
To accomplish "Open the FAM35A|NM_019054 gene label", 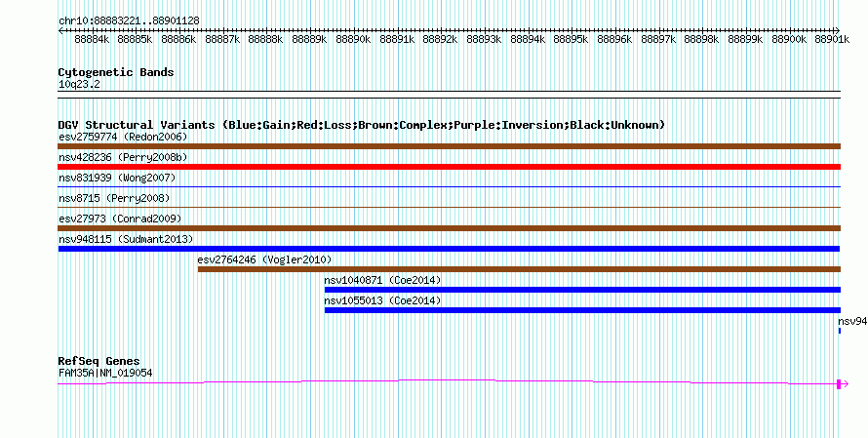I will pyautogui.click(x=105, y=374).
